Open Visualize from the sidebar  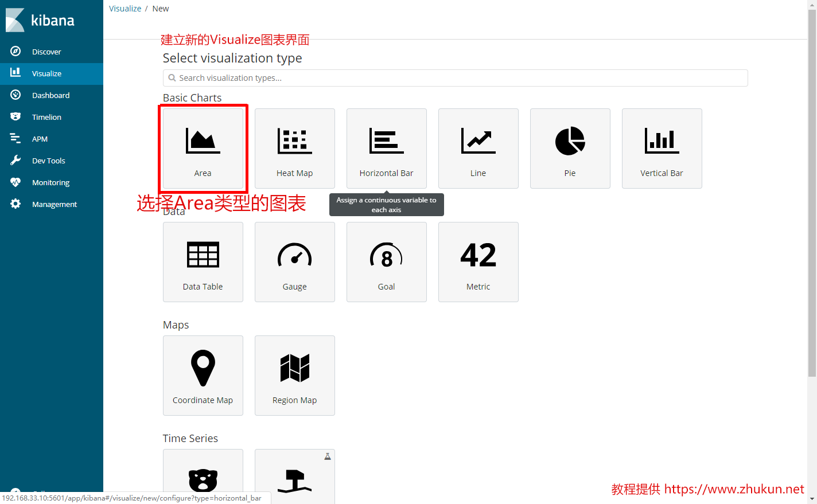point(52,73)
